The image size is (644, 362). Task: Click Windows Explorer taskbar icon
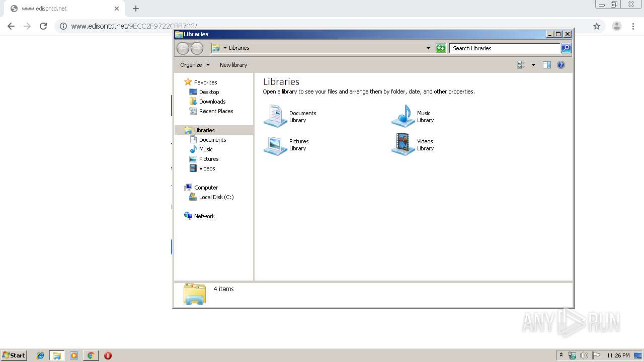tap(57, 355)
